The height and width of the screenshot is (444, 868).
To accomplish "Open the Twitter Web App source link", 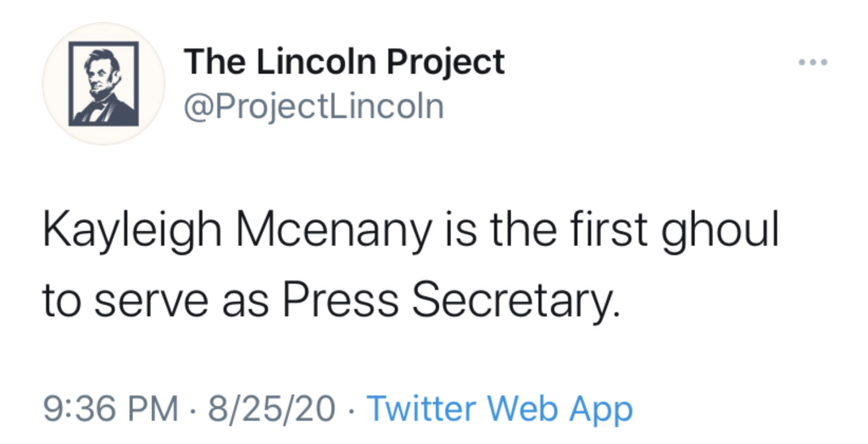I will pos(499,409).
